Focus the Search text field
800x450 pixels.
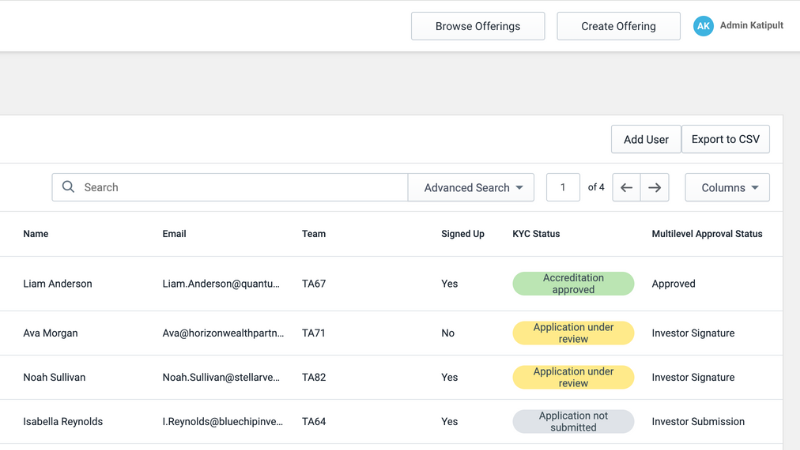tap(240, 187)
